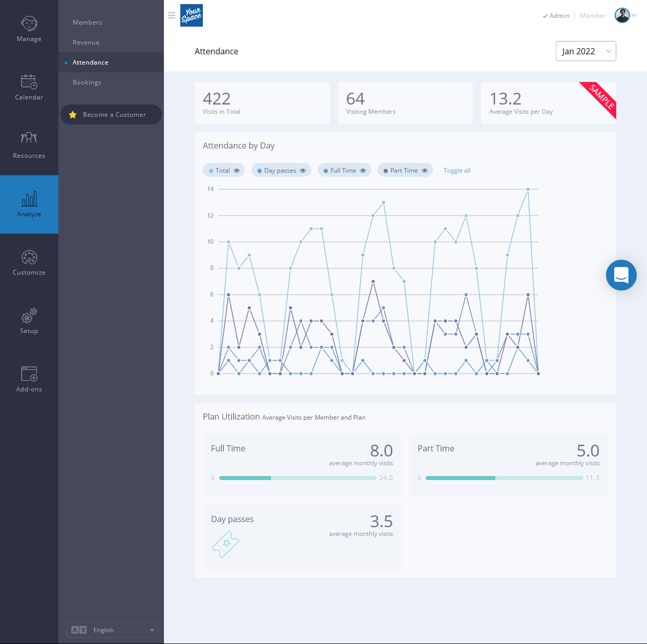Switch to Admin view
Image resolution: width=647 pixels, height=644 pixels.
point(556,16)
